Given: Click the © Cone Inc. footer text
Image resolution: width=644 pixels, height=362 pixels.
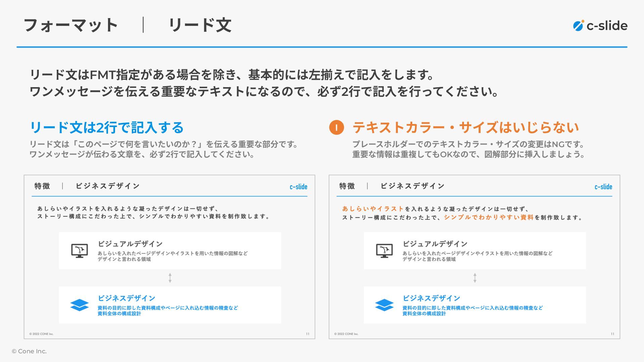Looking at the screenshot, I should coord(29,351).
